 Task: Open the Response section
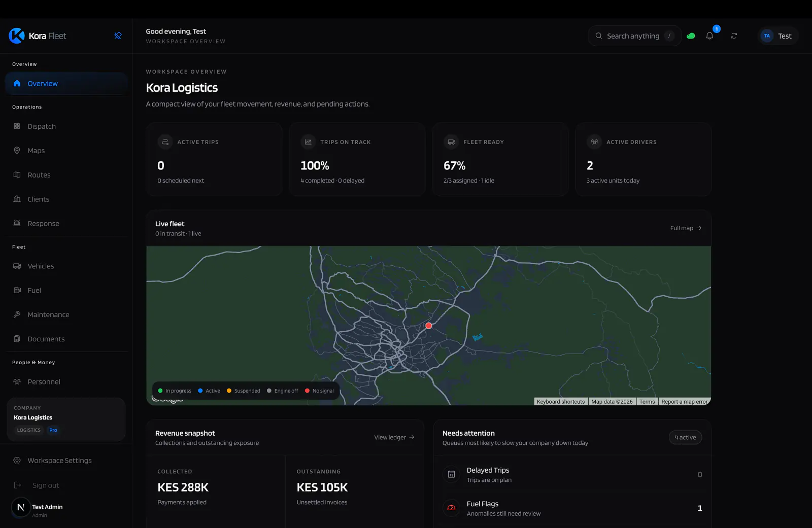pyautogui.click(x=66, y=224)
